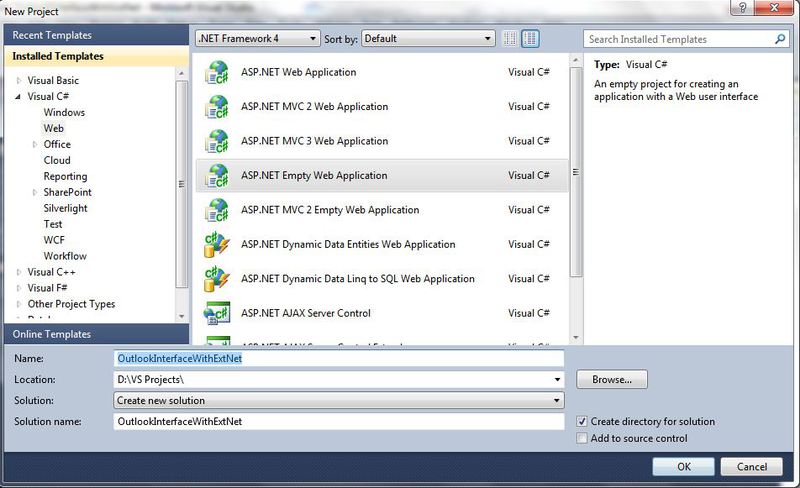
Task: Open the .NET Framework 4 dropdown
Action: pos(258,39)
